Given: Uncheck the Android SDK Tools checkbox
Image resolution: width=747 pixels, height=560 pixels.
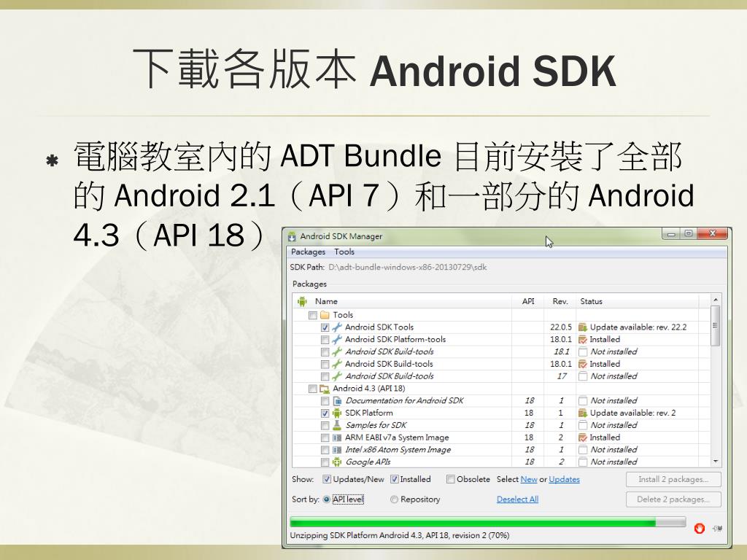Looking at the screenshot, I should coord(325,327).
